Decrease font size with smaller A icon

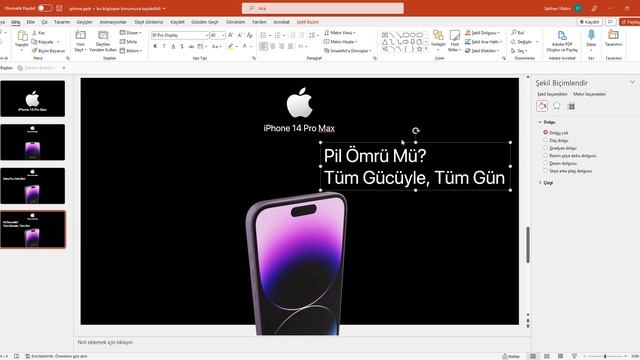coord(240,36)
